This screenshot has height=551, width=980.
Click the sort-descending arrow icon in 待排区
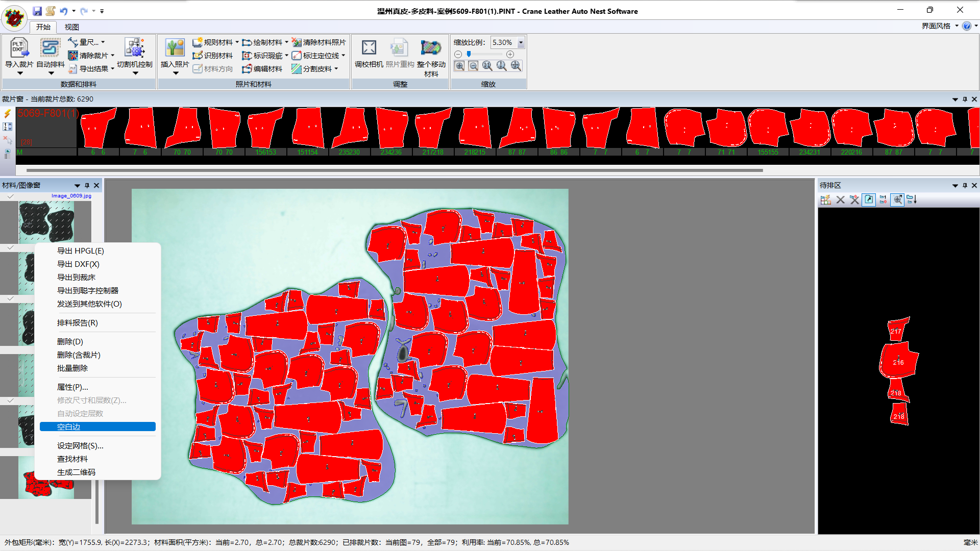[x=912, y=200]
